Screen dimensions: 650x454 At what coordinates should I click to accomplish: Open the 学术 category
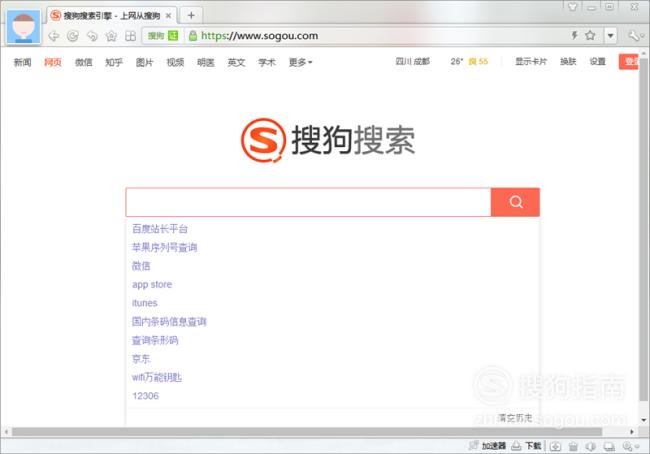coord(267,62)
